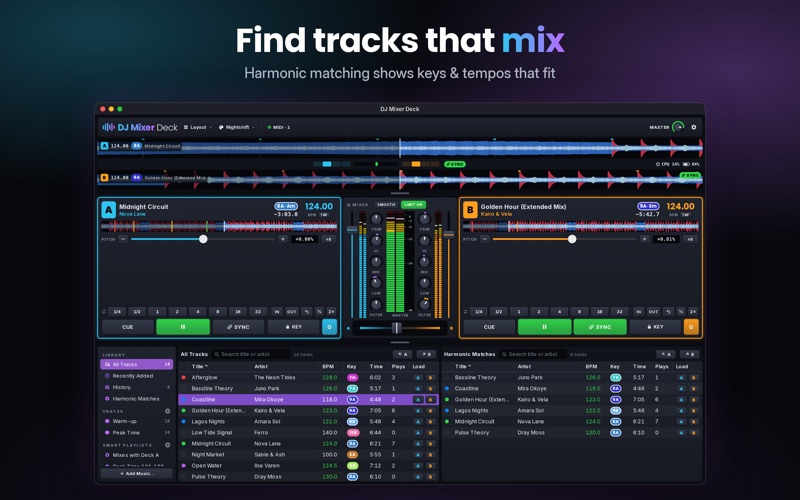Click Deck A pitch slider handle
The height and width of the screenshot is (500, 800).
[203, 239]
